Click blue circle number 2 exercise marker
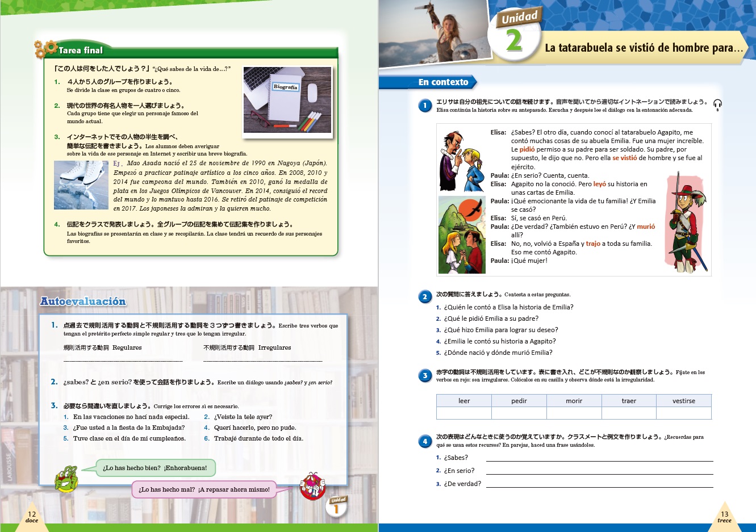This screenshot has height=532, width=756. coord(425,296)
